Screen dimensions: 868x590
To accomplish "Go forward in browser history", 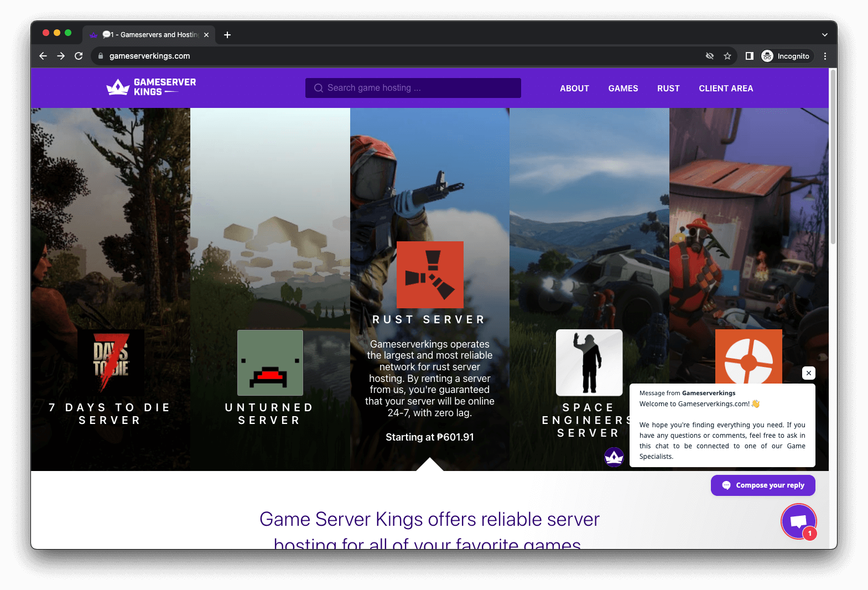I will tap(61, 56).
